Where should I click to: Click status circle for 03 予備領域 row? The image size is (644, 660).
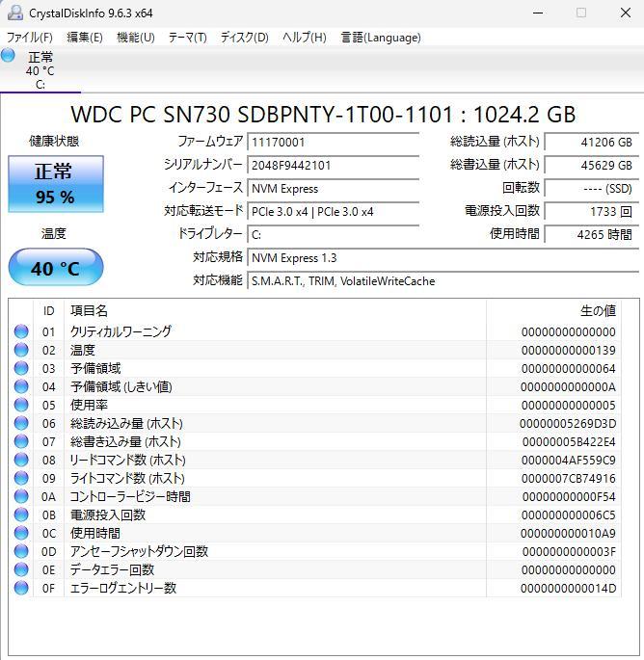pyautogui.click(x=21, y=368)
